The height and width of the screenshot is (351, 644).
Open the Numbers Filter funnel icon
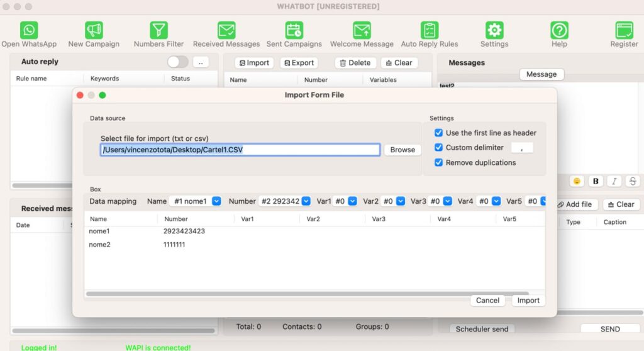tap(158, 30)
